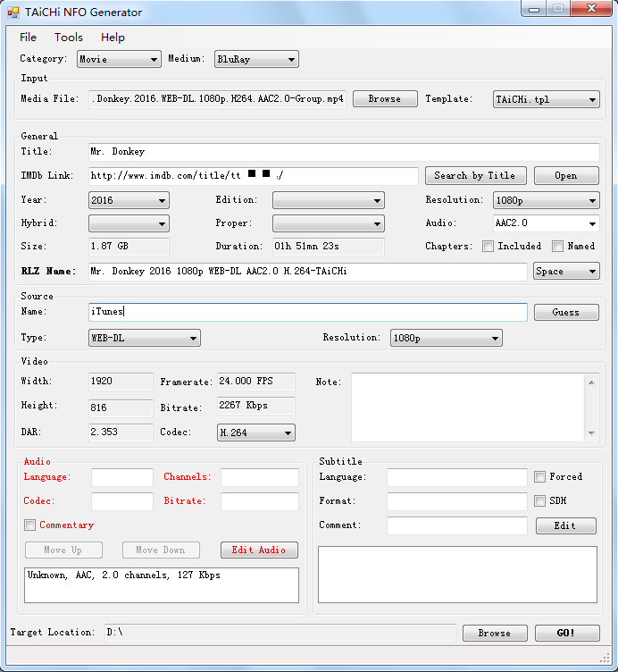Expand the Edition dropdown
Image resolution: width=618 pixels, height=672 pixels.
pos(328,200)
